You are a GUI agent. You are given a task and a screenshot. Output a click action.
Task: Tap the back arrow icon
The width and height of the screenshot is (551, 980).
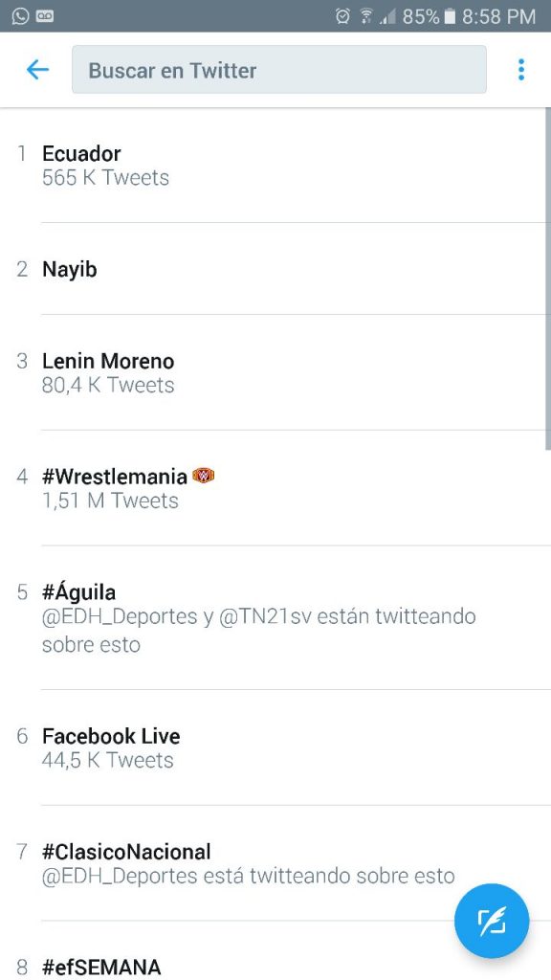coord(37,70)
